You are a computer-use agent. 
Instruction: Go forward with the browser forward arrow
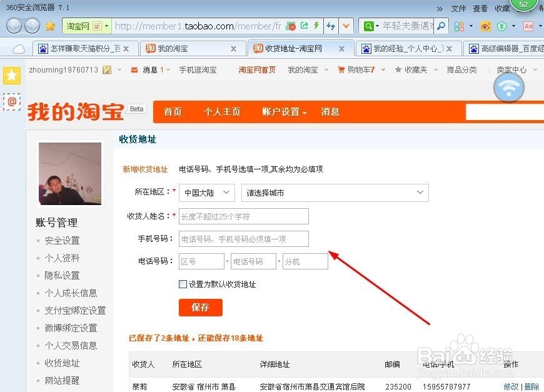[33, 26]
